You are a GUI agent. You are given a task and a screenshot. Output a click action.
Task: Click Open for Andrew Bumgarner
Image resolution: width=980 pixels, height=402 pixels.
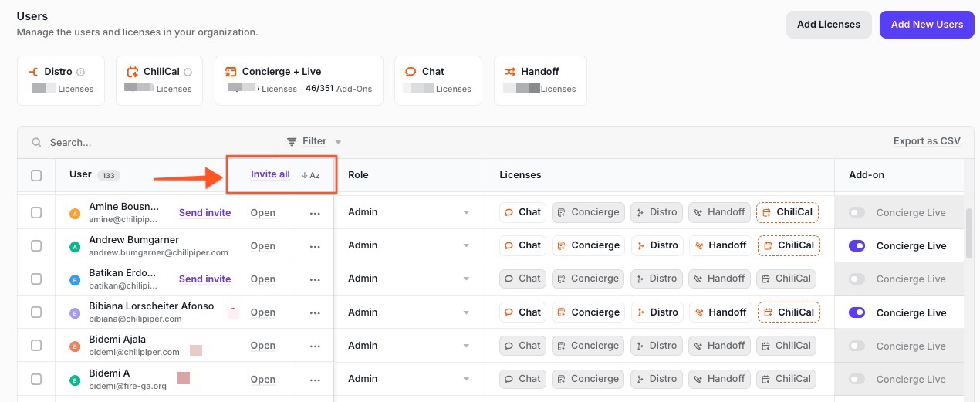(263, 245)
